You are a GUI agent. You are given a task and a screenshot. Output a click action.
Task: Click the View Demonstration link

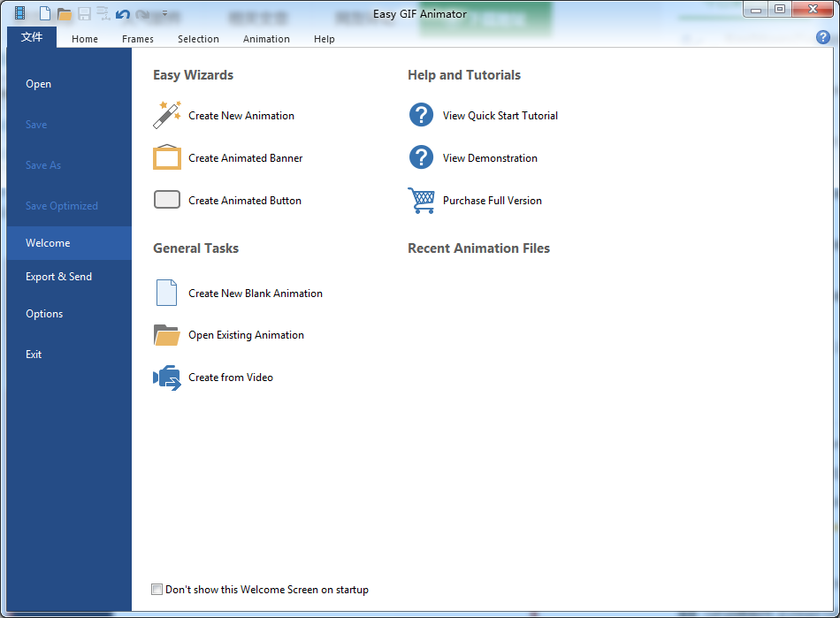[490, 158]
